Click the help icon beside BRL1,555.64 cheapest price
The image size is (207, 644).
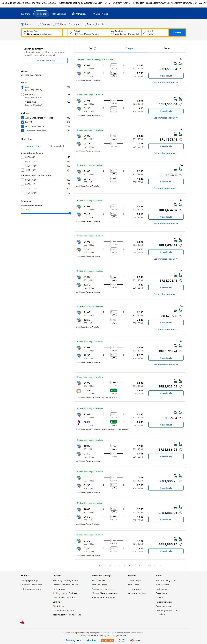point(181,69)
